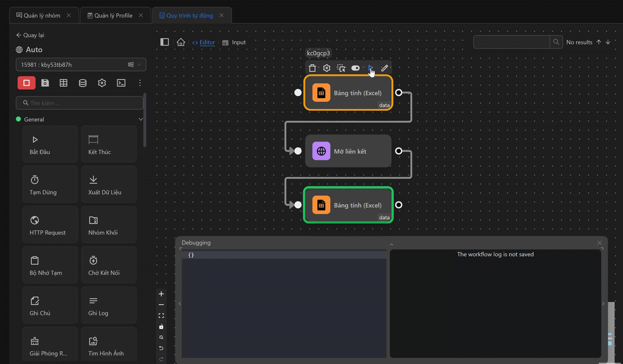Select the HTTP Request block
The image size is (623, 364).
click(50, 224)
